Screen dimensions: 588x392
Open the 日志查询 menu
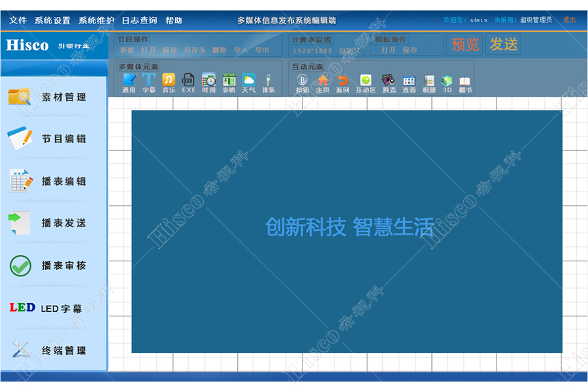coord(139,20)
